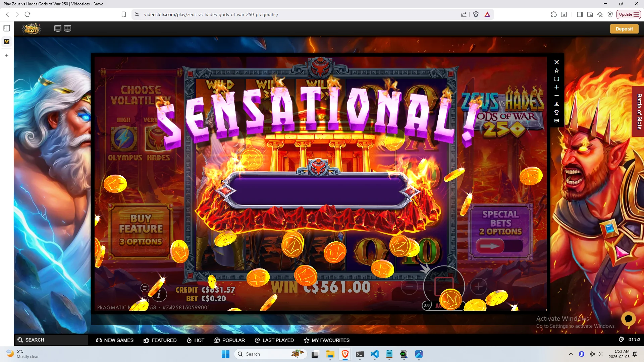The image size is (644, 362).
Task: Open the game info i button
Action: pos(159,295)
